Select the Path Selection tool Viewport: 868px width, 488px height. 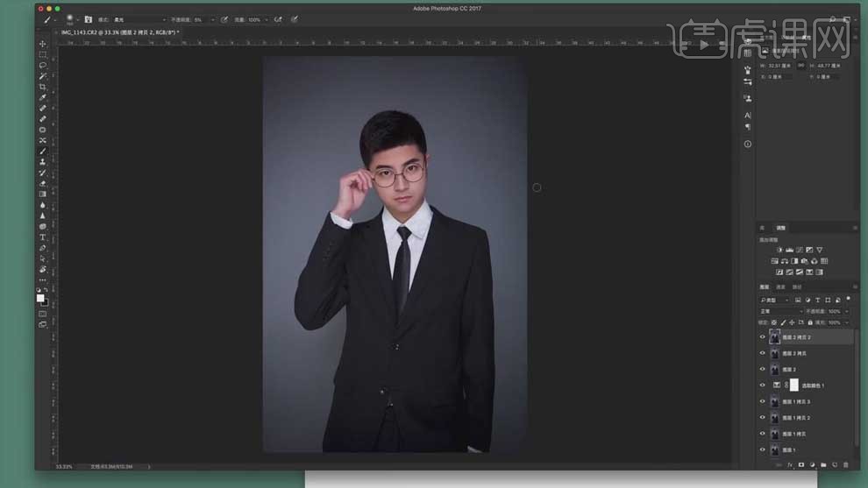(43, 258)
